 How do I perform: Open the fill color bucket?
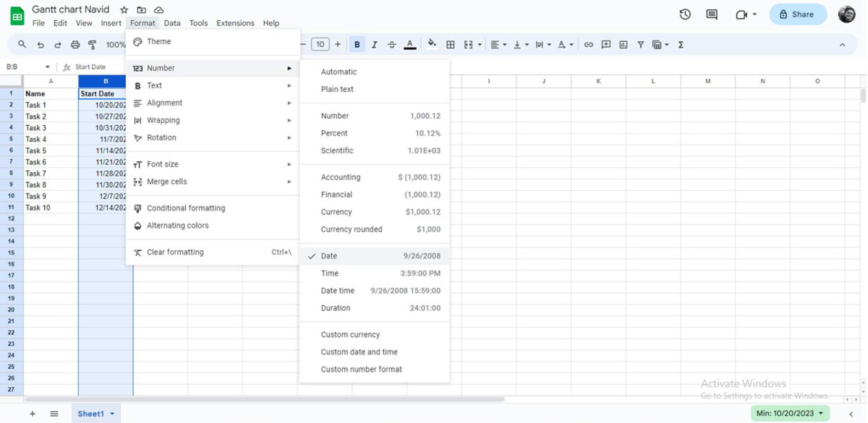point(432,43)
